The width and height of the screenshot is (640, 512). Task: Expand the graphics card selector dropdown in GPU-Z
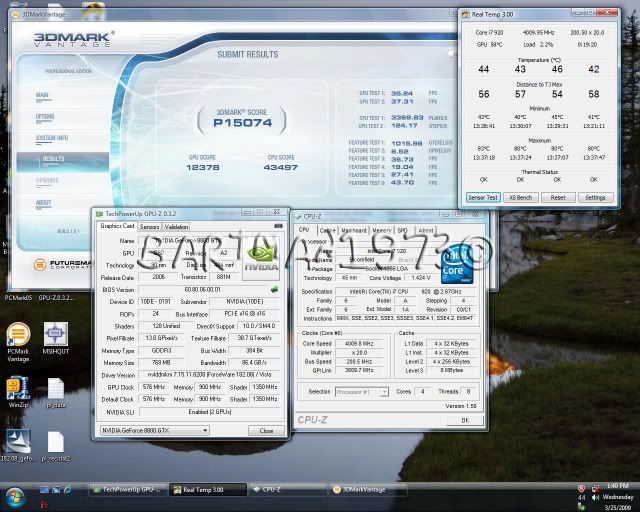[204, 431]
